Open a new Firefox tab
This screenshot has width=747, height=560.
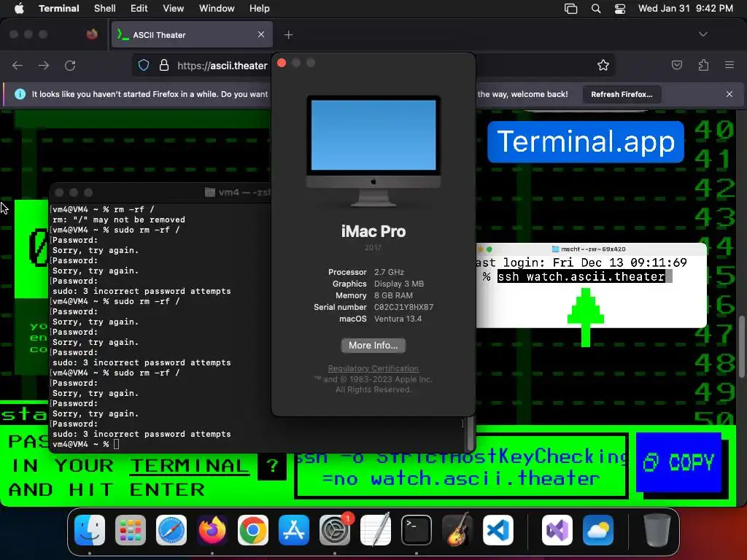tap(288, 35)
